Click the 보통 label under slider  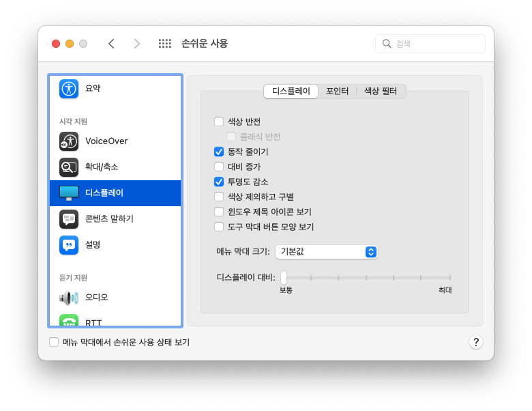[x=286, y=290]
